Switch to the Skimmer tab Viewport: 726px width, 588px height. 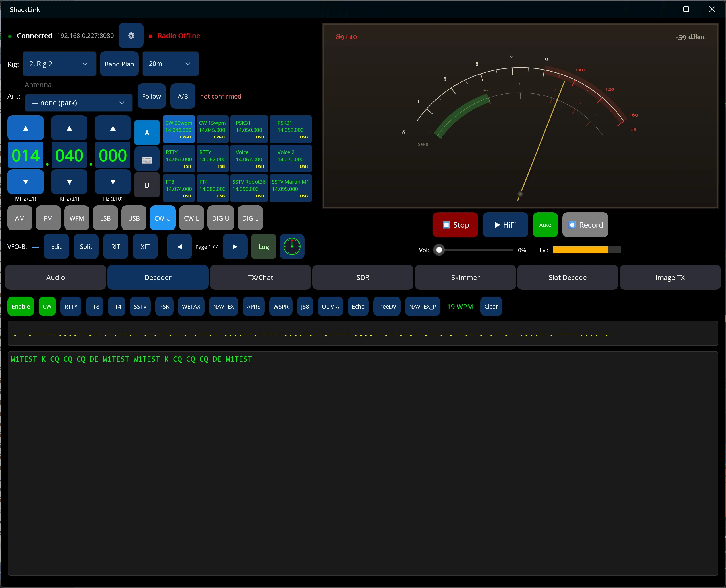tap(465, 277)
